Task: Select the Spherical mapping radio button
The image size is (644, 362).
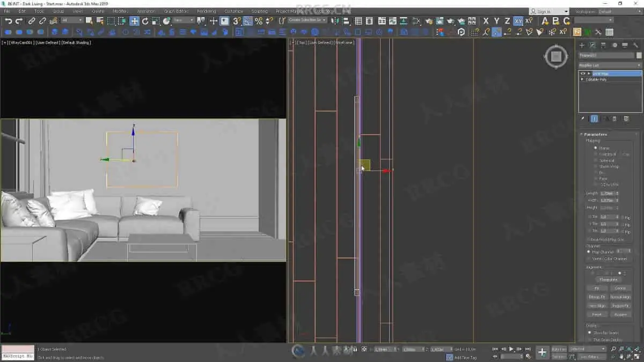Action: (x=595, y=160)
